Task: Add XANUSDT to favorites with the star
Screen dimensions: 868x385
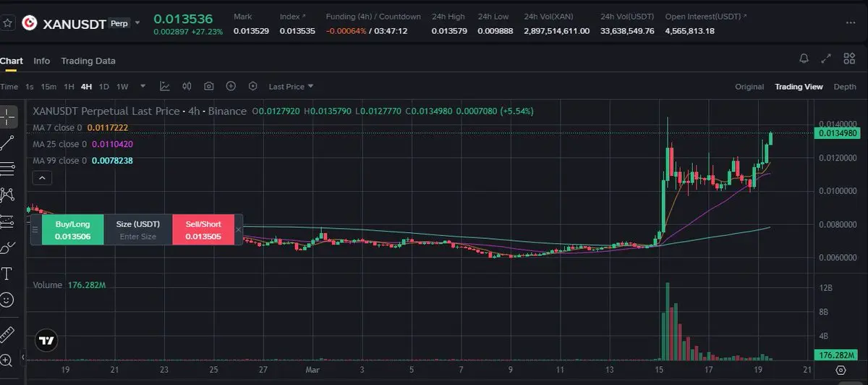Action: [8, 22]
